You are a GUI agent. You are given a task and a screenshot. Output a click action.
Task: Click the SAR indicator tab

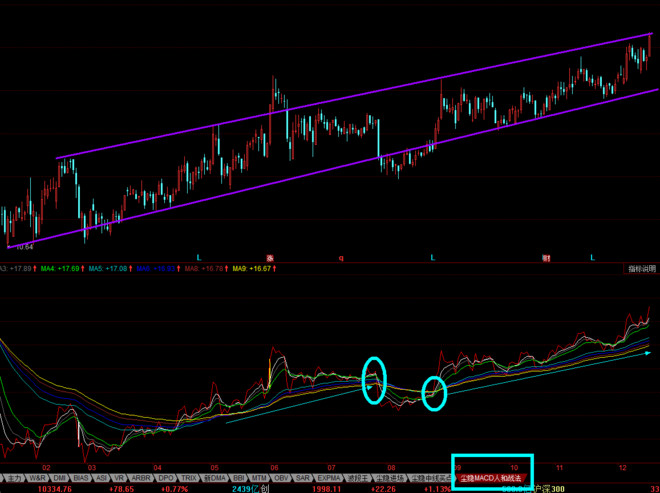point(303,478)
